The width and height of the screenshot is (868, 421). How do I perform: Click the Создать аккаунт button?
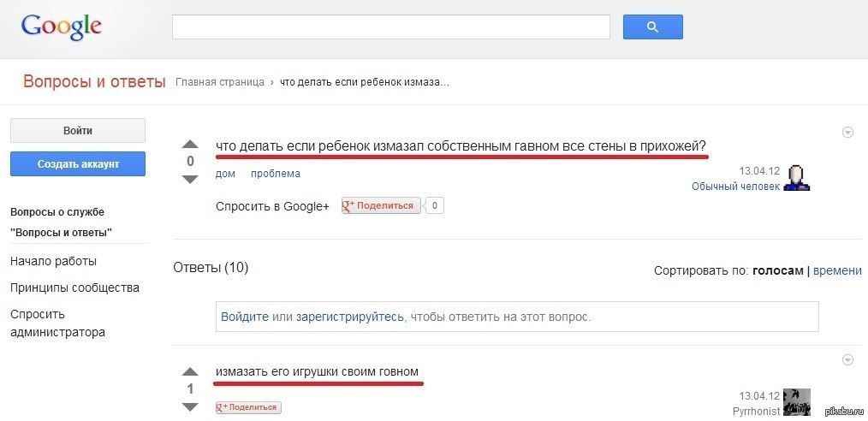click(78, 163)
